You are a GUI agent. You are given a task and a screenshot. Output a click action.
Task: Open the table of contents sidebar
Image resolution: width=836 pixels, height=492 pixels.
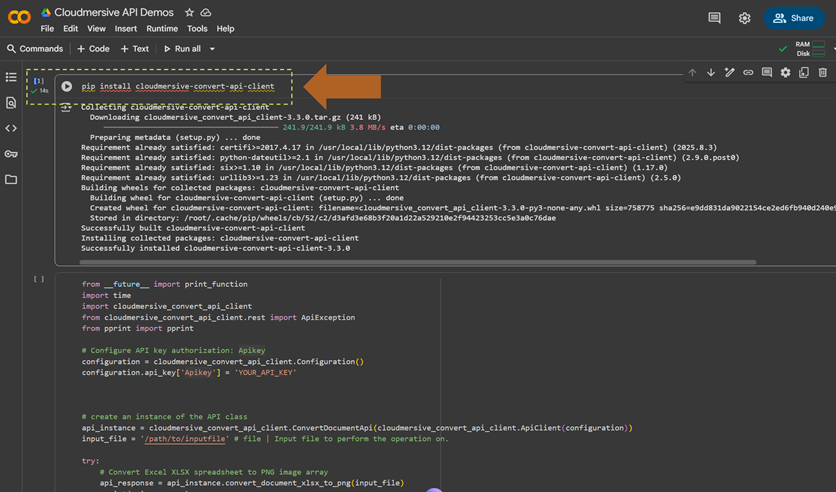[11, 77]
